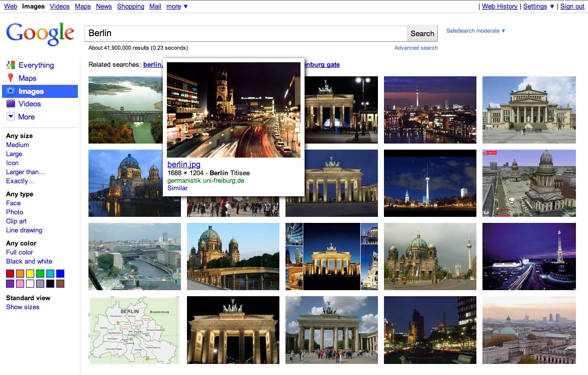Screen dimensions: 588x375
Task: Enable the Black and white color filter
Action: 29,261
